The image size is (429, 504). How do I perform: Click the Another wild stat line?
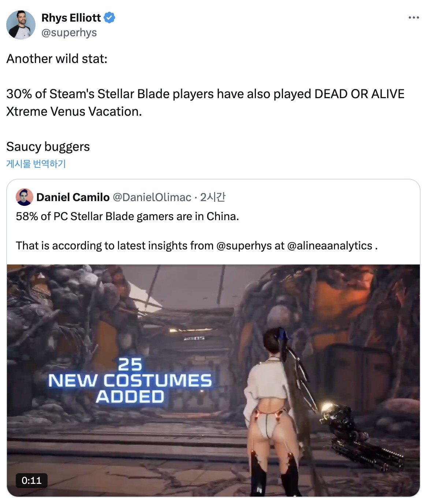[57, 59]
